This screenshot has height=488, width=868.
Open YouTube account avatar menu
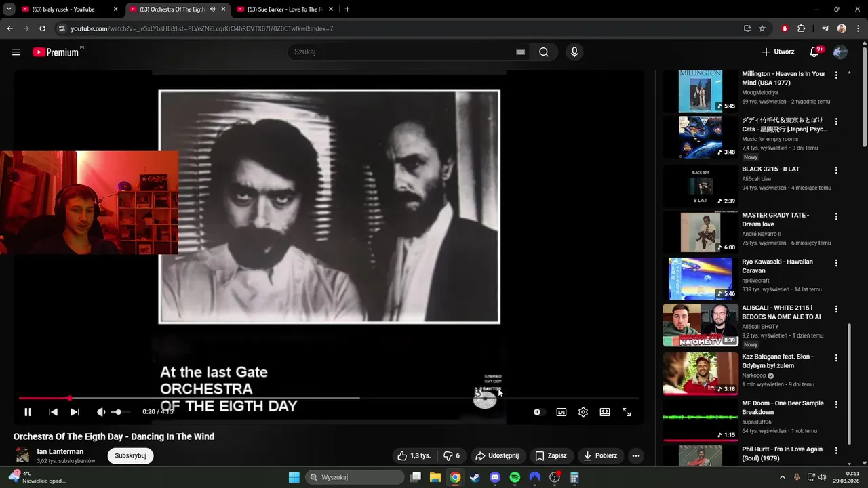(x=840, y=52)
